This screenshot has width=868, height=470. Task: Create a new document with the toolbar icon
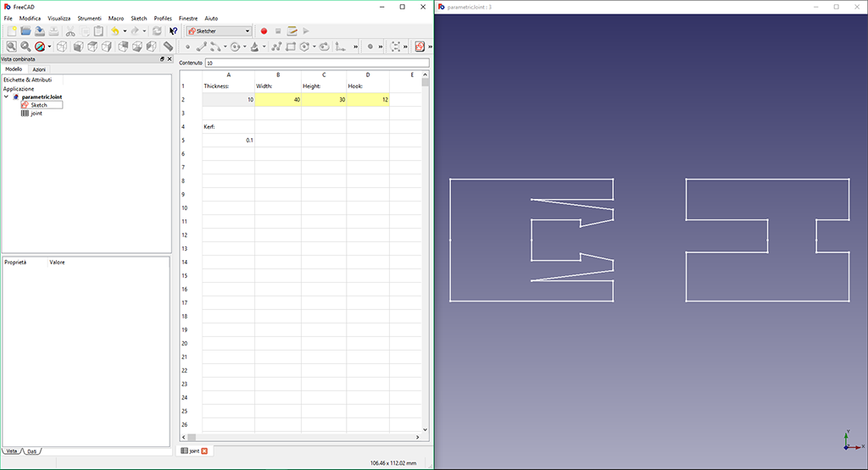(x=12, y=31)
